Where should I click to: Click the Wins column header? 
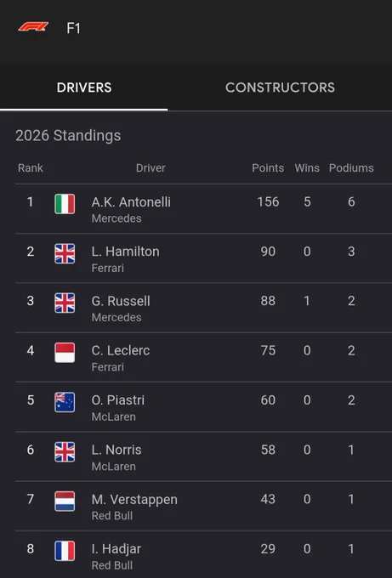tap(307, 168)
